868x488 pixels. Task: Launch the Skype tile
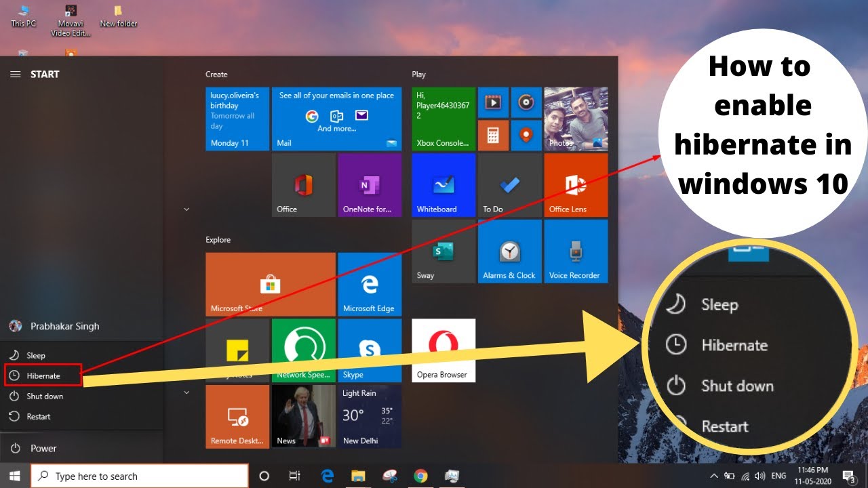370,351
